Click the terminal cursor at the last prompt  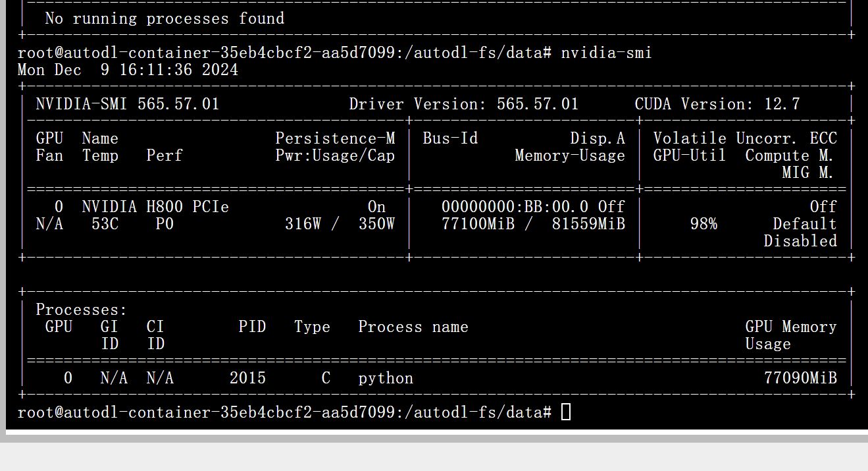tap(566, 412)
